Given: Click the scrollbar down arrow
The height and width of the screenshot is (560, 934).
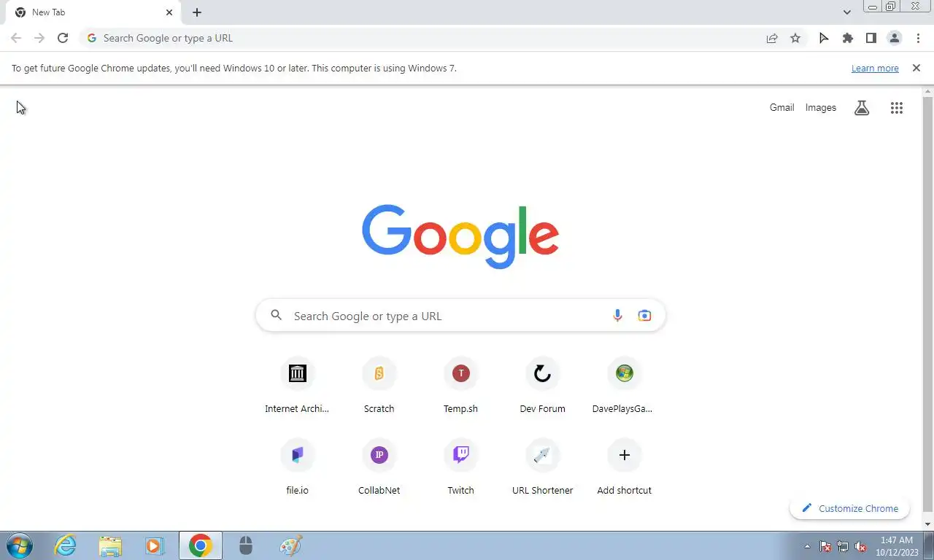Looking at the screenshot, I should (x=928, y=524).
